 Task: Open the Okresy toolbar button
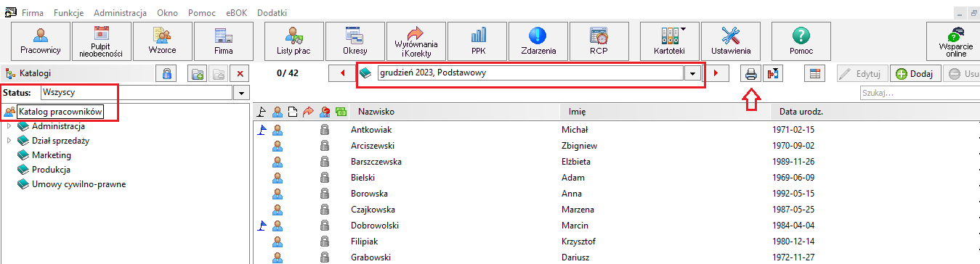355,41
